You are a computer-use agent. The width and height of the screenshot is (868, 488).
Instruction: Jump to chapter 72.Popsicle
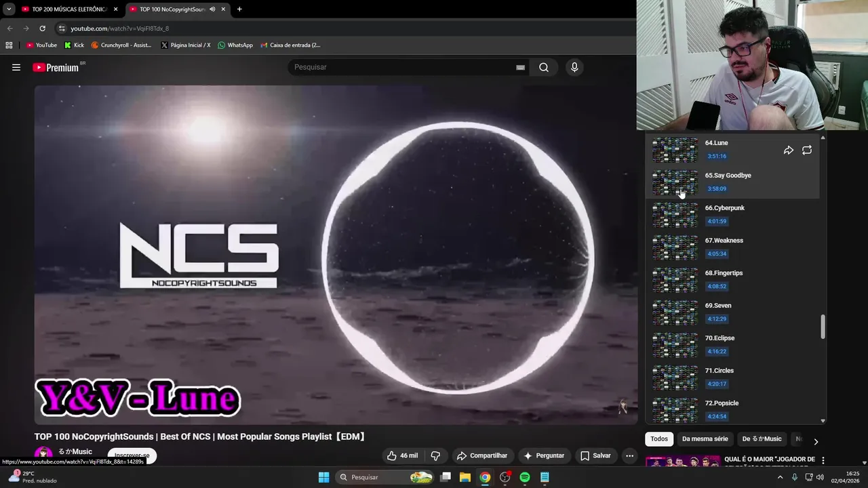722,403
